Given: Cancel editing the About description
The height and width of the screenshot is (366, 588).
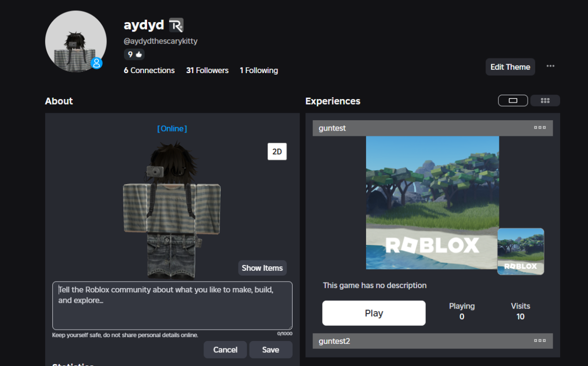Looking at the screenshot, I should point(225,350).
